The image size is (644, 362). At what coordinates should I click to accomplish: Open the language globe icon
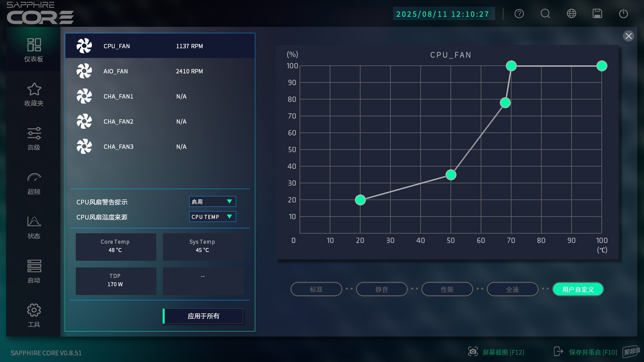click(x=571, y=14)
